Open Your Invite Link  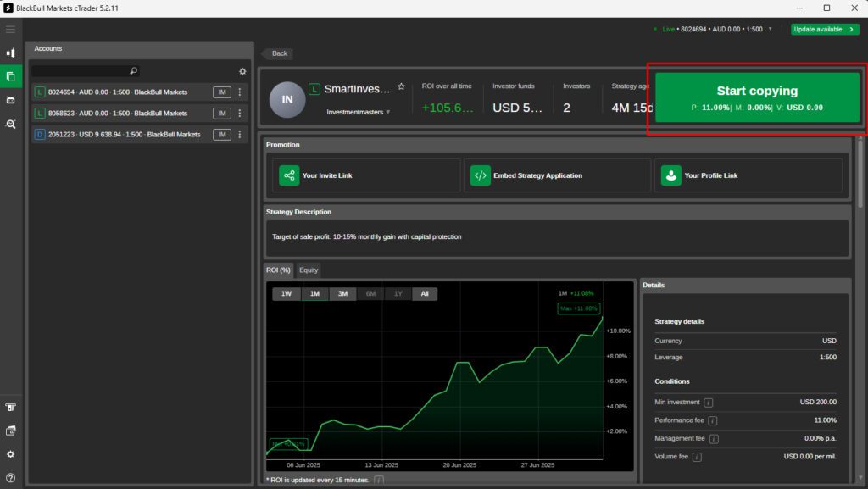pyautogui.click(x=366, y=175)
